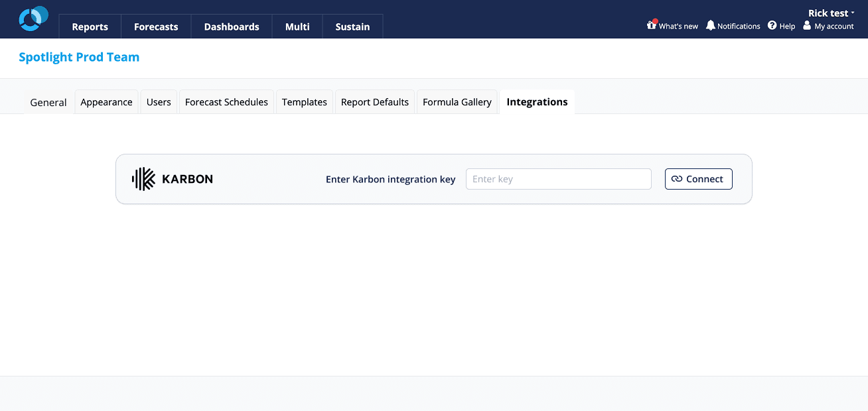Click the Spotlight Prod Team heading
Viewport: 868px width, 411px height.
point(79,57)
